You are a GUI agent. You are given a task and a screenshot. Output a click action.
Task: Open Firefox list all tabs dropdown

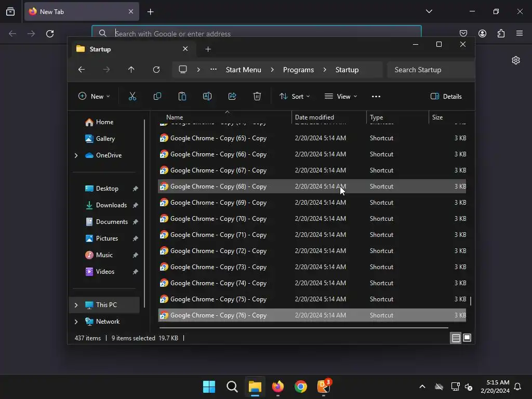(429, 11)
